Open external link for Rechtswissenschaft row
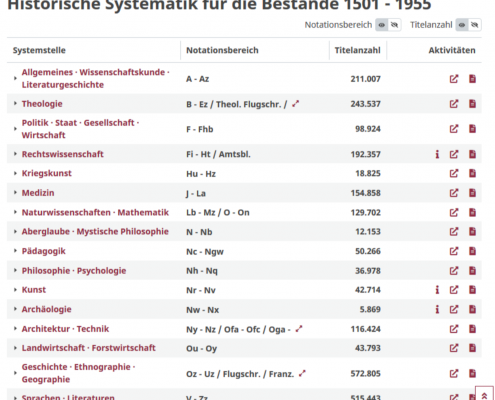Viewport: 495px width, 400px height. click(x=454, y=154)
